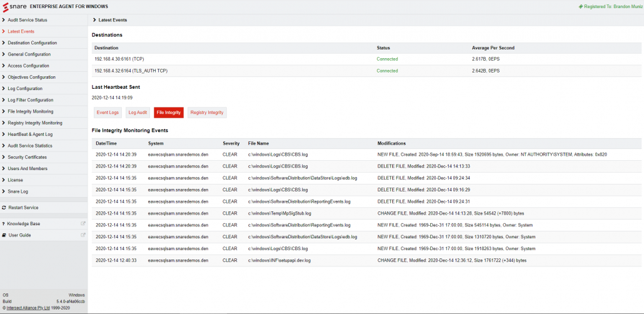The image size is (644, 314).
Task: Expand chevron beside Latest Events sidebar item
Action: [x=4, y=31]
